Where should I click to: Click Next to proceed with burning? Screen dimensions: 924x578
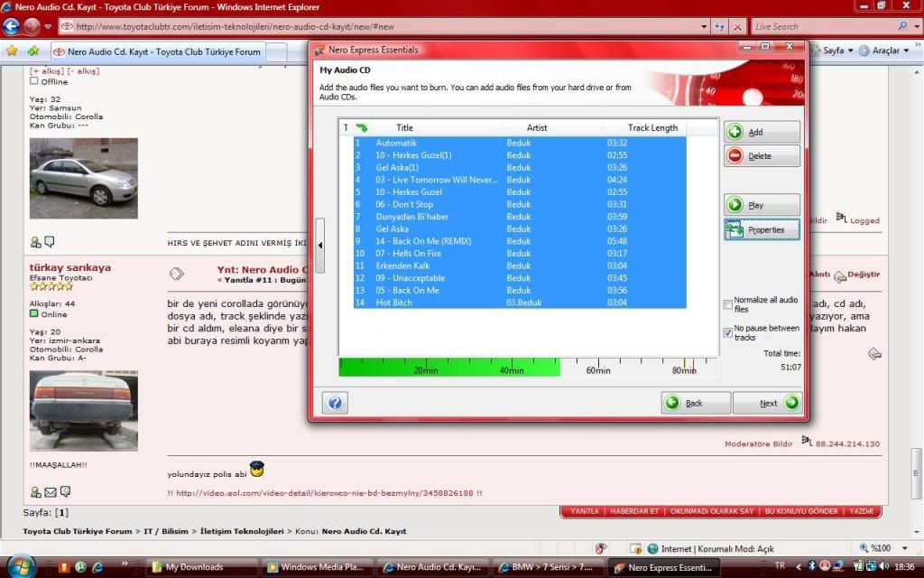(767, 403)
